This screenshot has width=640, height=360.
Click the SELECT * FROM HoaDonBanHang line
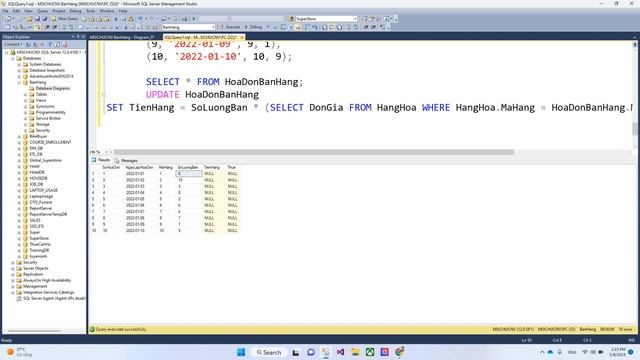click(x=224, y=82)
